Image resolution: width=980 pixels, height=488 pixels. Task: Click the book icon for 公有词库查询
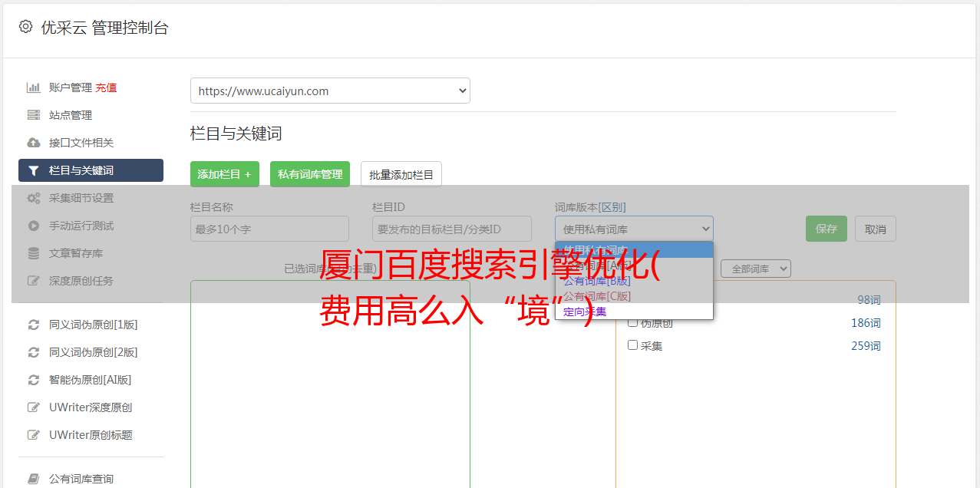[33, 479]
